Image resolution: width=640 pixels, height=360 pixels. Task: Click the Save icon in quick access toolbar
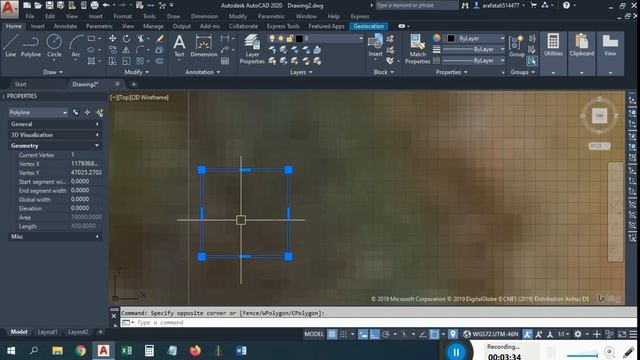pos(49,5)
